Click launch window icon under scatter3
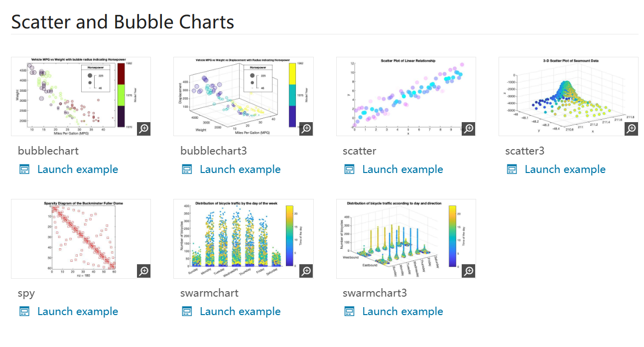The width and height of the screenshot is (644, 347). coord(512,170)
